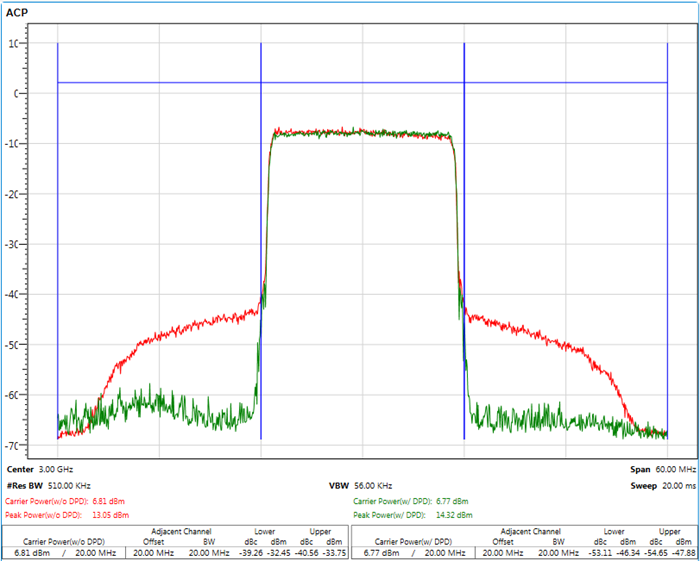Select the -47.88 upper dBm table value
The width and height of the screenshot is (700, 561).
coord(682,552)
